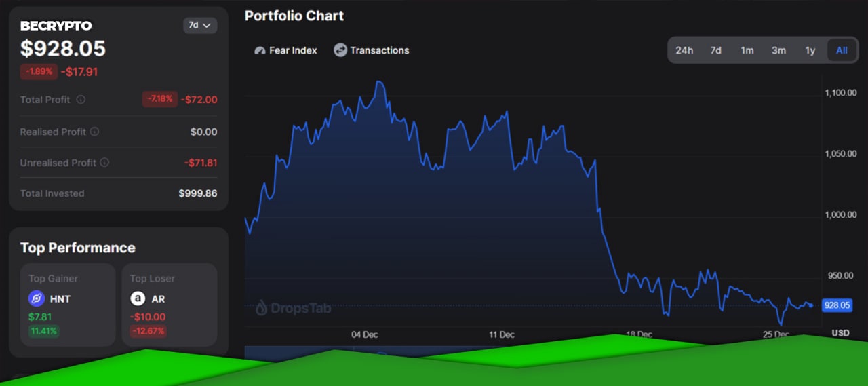The image size is (868, 386).
Task: Click the AR coin icon in Top Loser
Action: tap(138, 298)
